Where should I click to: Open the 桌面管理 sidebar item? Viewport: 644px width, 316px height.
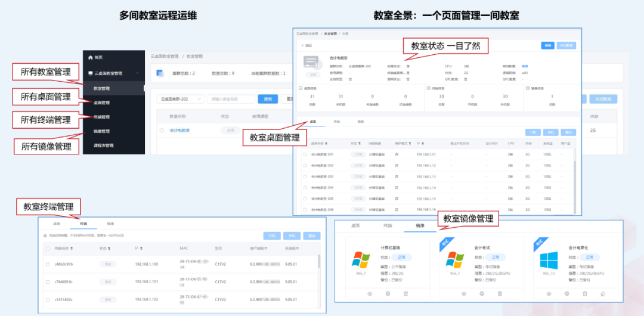[x=102, y=103]
